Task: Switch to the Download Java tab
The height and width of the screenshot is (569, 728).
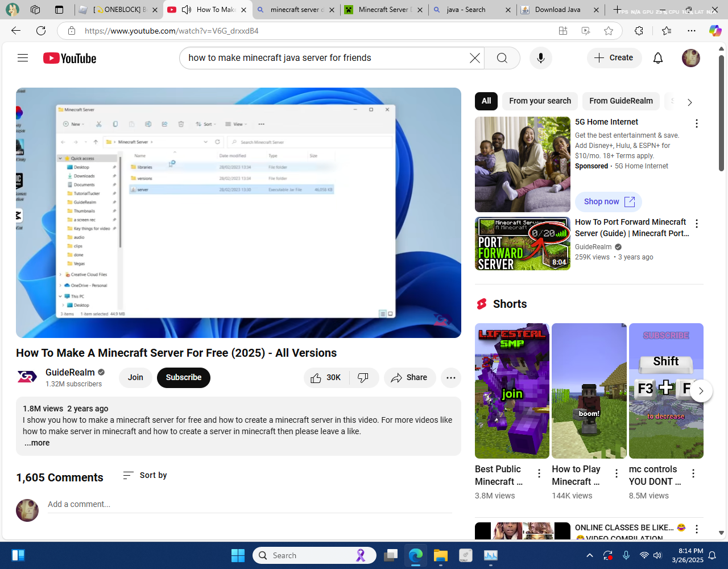Action: [x=561, y=10]
